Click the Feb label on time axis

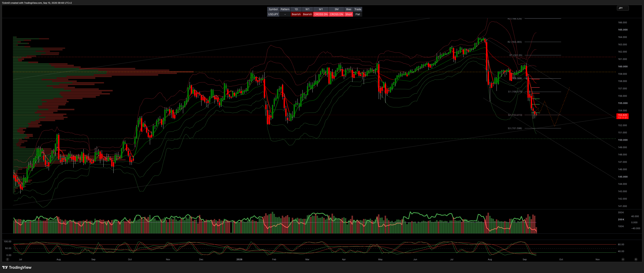pos(274,259)
